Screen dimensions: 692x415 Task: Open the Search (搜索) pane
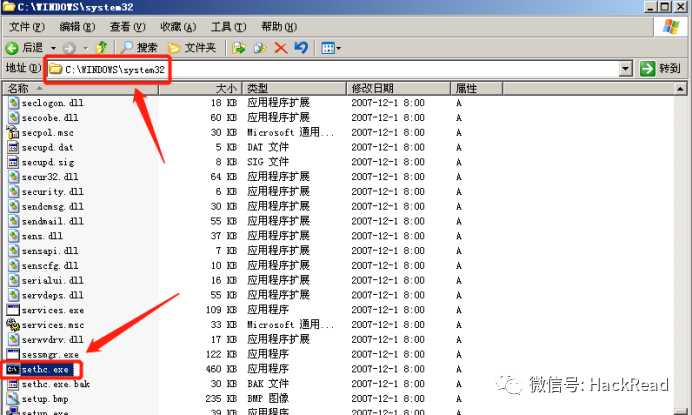pyautogui.click(x=139, y=47)
